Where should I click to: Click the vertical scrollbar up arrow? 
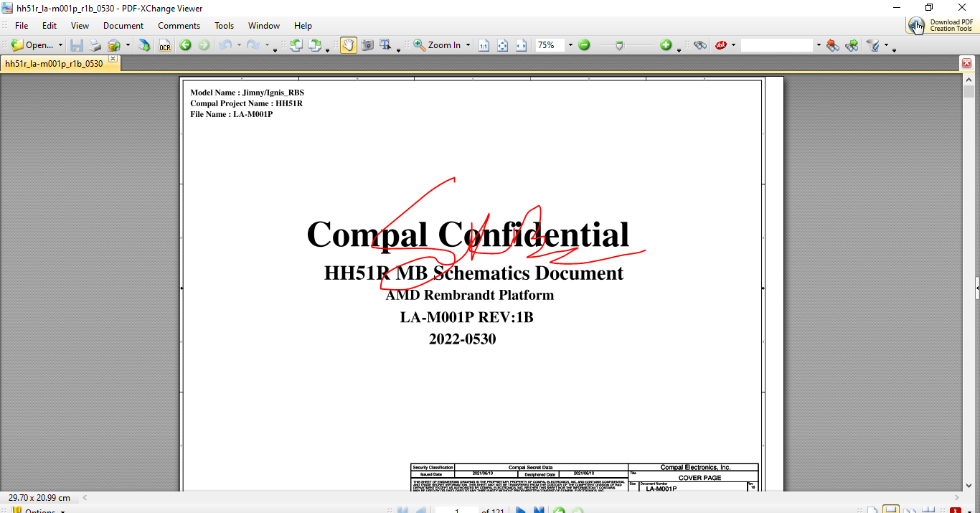point(969,80)
